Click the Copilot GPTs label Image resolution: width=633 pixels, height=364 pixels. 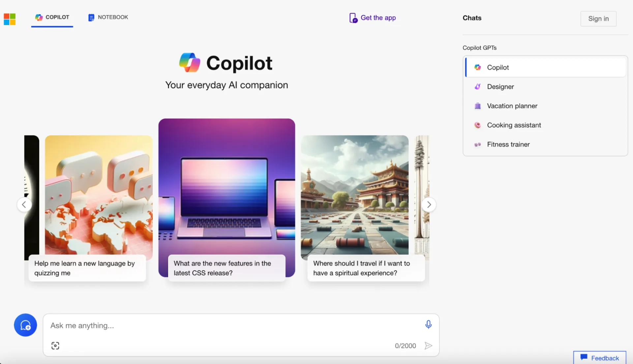point(479,48)
